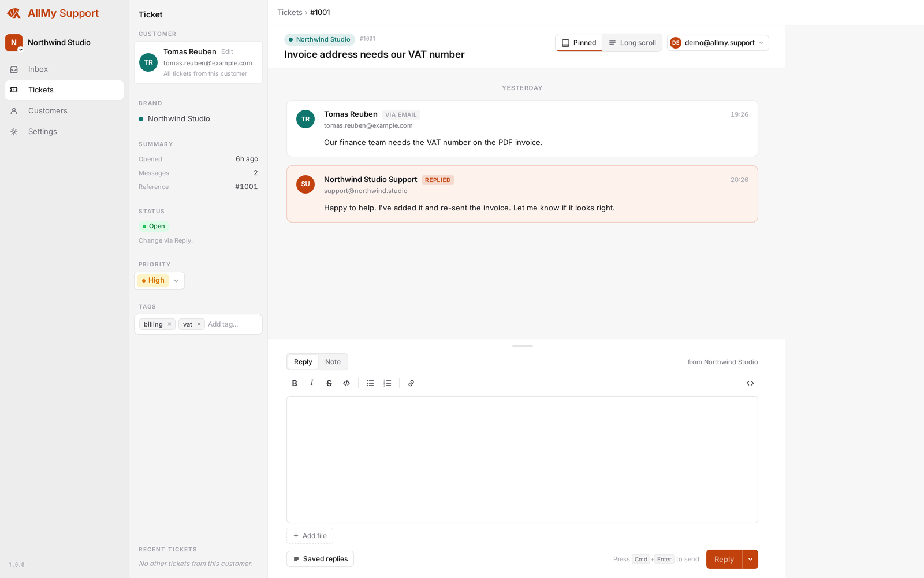
Task: Click the 19:26 message timestamp
Action: [739, 115]
